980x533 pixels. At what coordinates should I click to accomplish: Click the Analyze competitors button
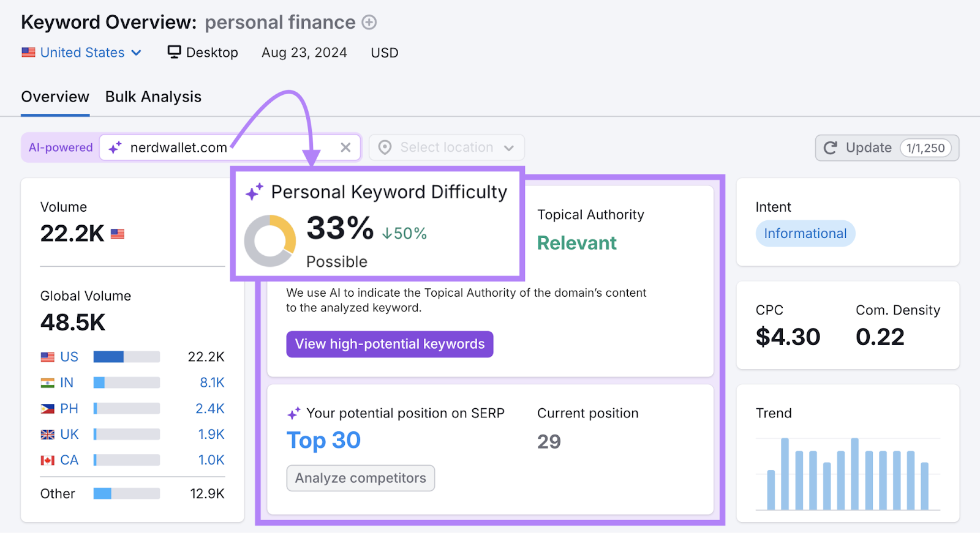(x=360, y=478)
